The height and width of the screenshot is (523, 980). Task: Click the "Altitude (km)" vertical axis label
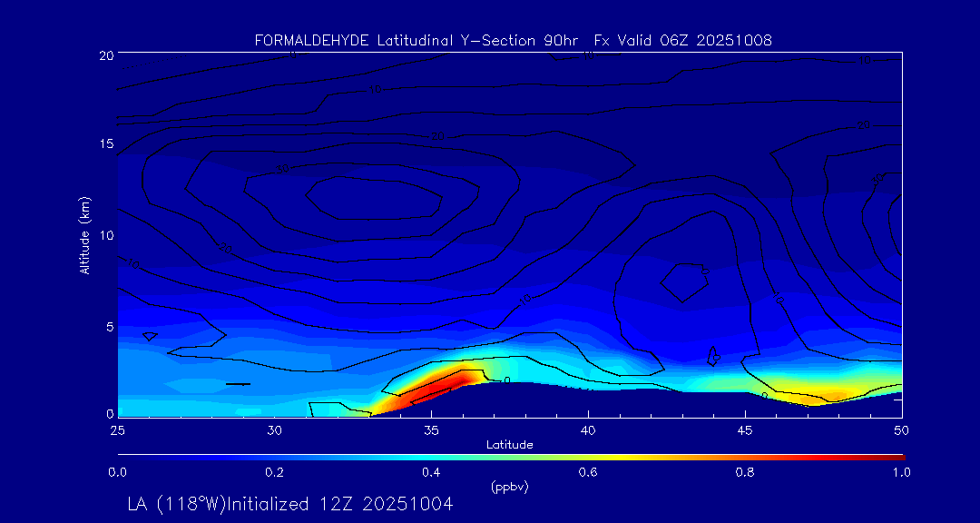(85, 233)
